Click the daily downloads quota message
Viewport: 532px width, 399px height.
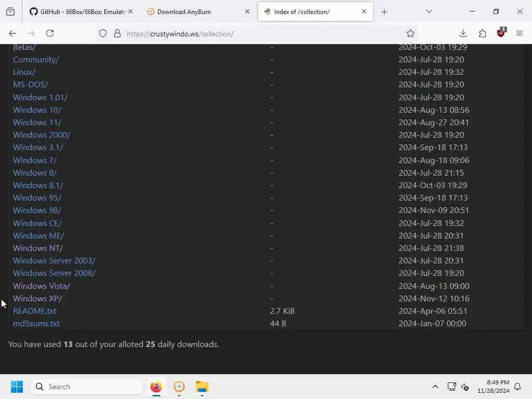click(x=114, y=344)
